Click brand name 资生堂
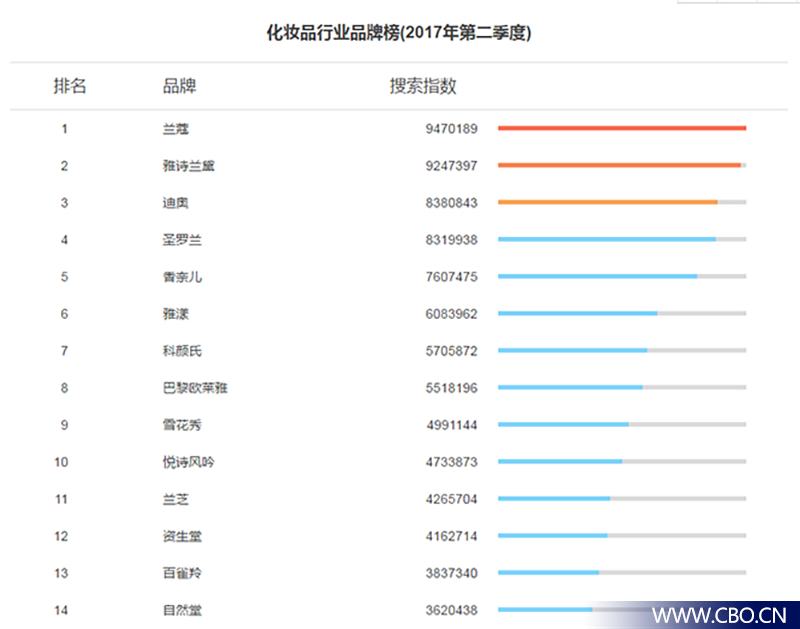Image resolution: width=800 pixels, height=629 pixels. pyautogui.click(x=182, y=536)
